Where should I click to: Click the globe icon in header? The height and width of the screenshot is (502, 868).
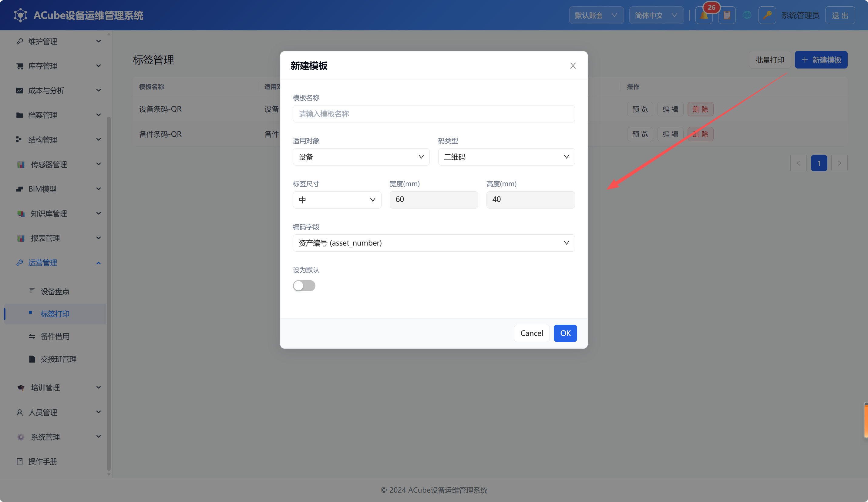[x=747, y=15]
